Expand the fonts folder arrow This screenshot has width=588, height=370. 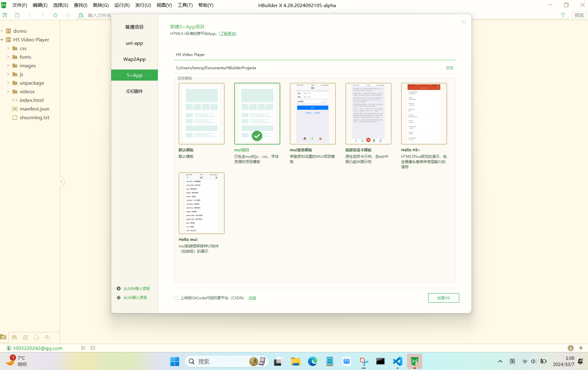coord(8,57)
